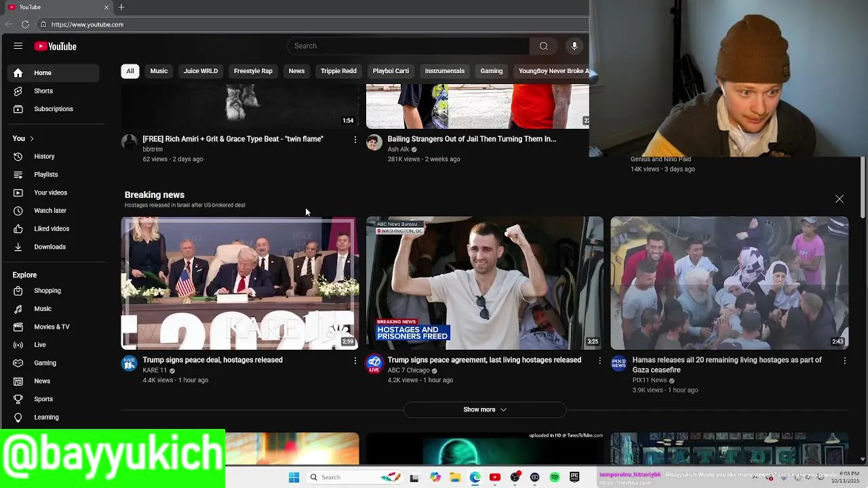Viewport: 868px width, 488px height.
Task: Click the browser address bar URL
Action: point(87,24)
